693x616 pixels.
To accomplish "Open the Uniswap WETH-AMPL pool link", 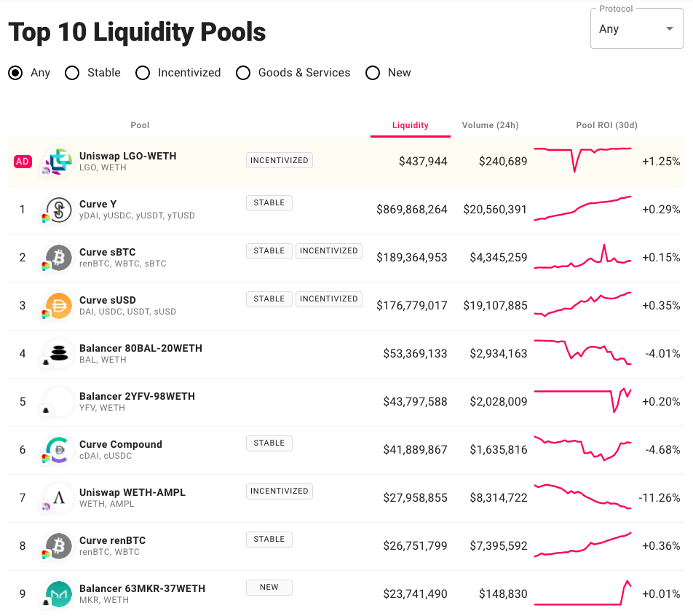I will (132, 492).
